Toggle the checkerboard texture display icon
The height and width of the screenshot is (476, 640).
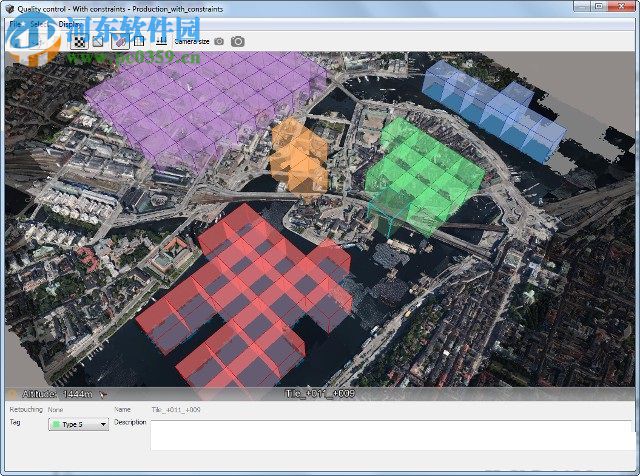tap(79, 41)
